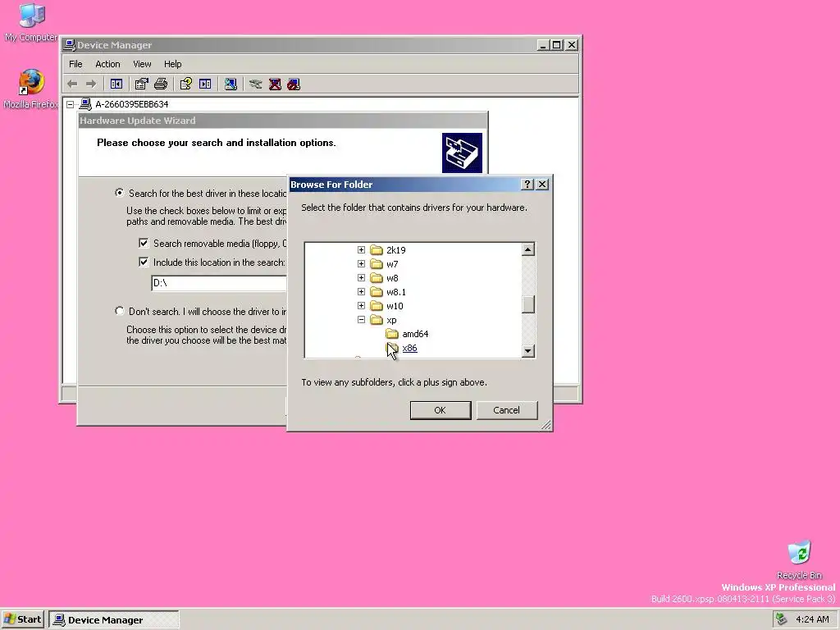Click the Uninstall device toolbar icon
840x630 pixels.
pos(275,84)
